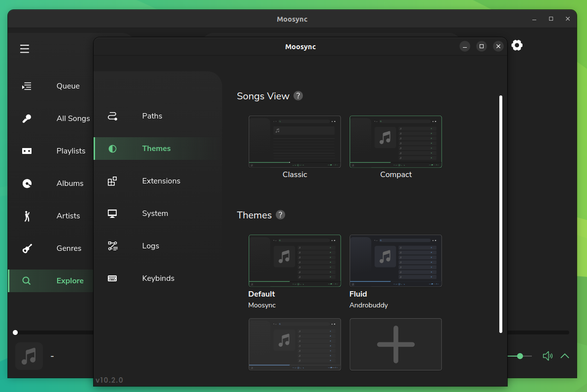
Task: Select the Compact songs view layout
Action: (x=395, y=142)
